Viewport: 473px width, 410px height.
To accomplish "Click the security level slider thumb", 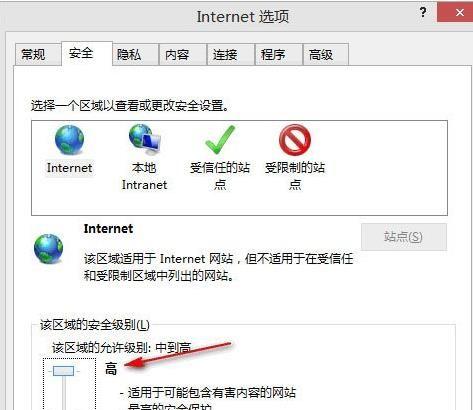I will pyautogui.click(x=63, y=371).
